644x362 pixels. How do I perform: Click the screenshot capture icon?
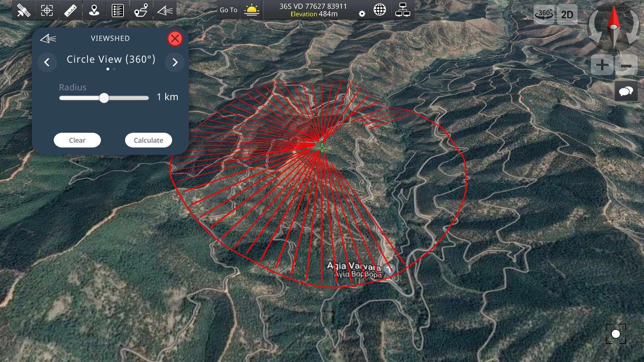(616, 334)
